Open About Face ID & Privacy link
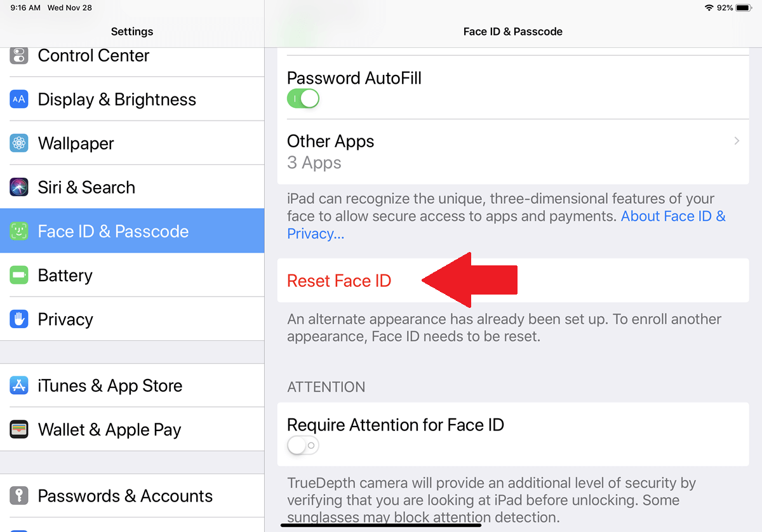Image resolution: width=762 pixels, height=532 pixels. pyautogui.click(x=672, y=216)
